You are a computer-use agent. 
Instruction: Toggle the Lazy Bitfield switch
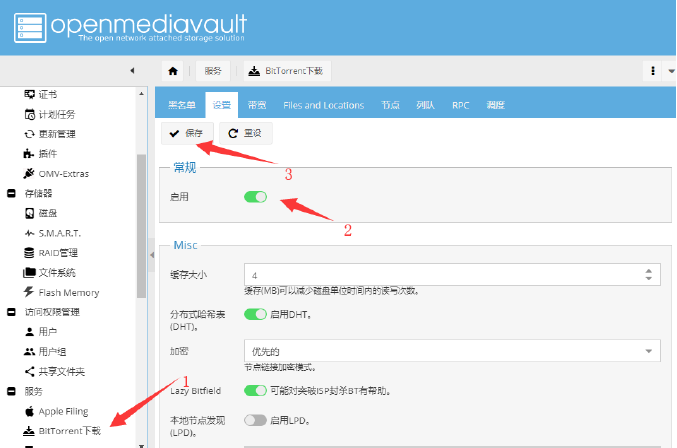(x=256, y=390)
